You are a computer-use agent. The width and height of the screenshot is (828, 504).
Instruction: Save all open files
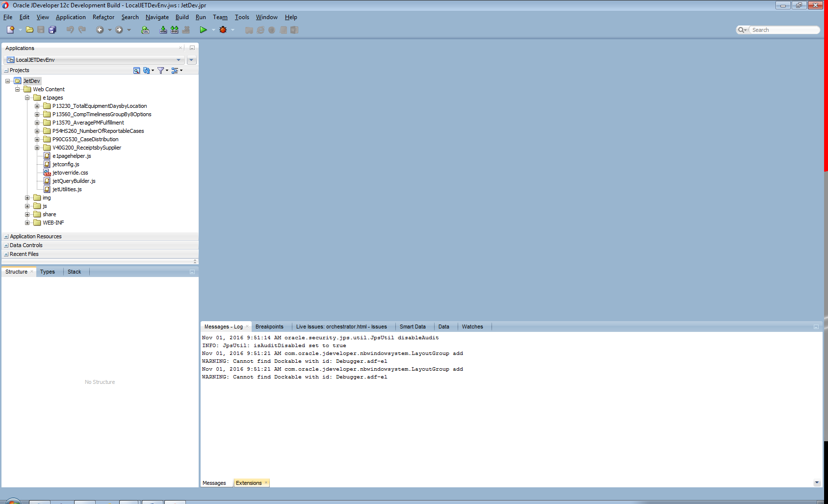[x=52, y=29]
